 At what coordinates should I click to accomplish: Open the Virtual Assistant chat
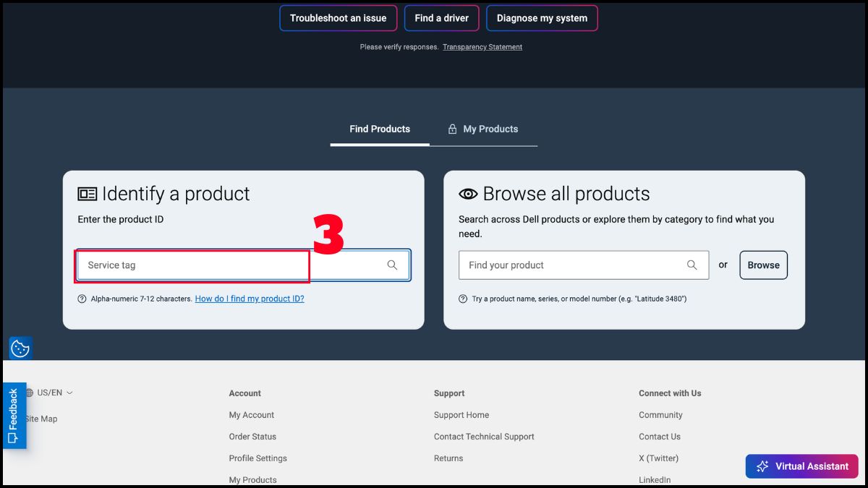[x=802, y=466]
